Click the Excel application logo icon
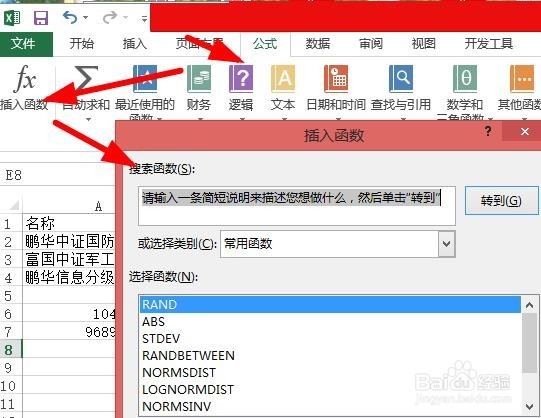Screen dimensions: 541x418 click(12, 17)
